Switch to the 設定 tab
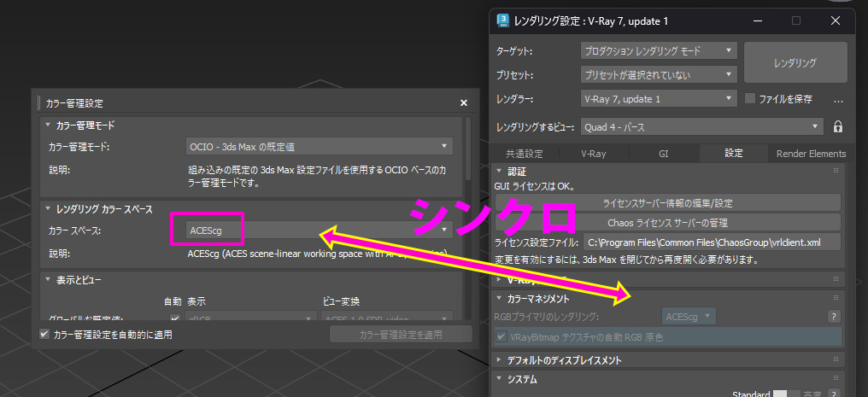 click(x=734, y=153)
